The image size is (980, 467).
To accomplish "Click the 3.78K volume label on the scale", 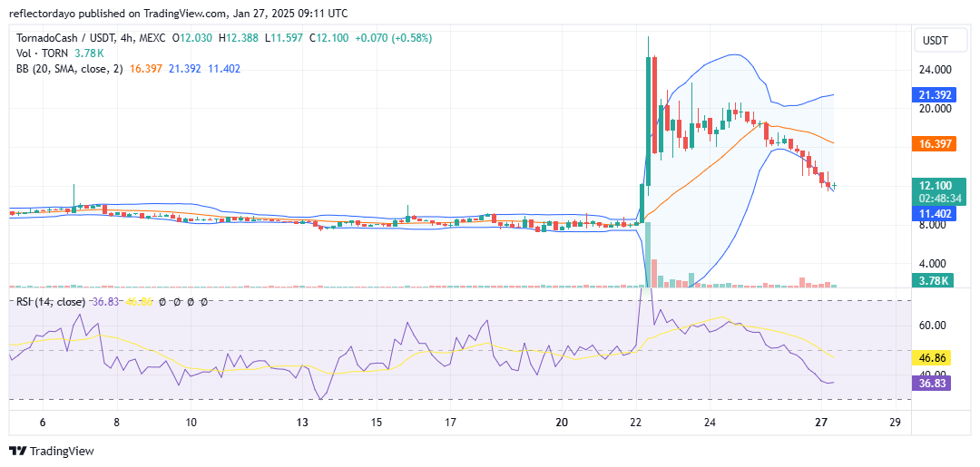I will pyautogui.click(x=933, y=280).
